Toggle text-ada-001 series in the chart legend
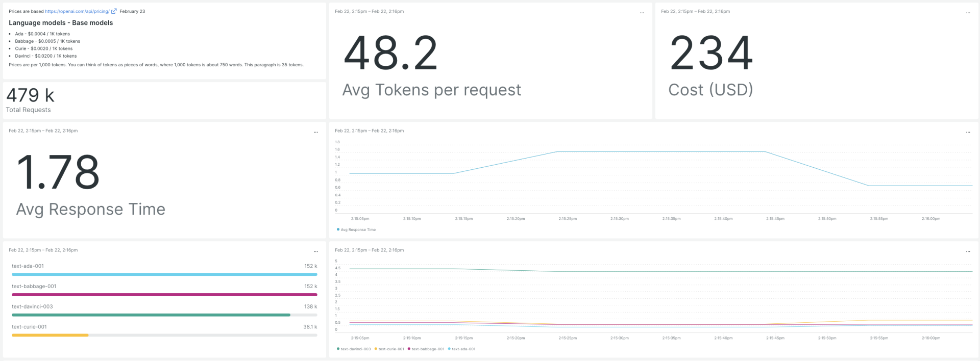Screen dimensions: 980x361 tap(463, 349)
